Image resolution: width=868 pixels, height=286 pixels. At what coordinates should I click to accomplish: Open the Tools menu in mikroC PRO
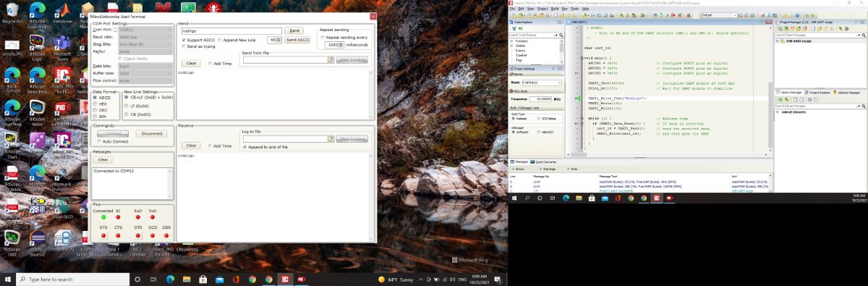coord(574,9)
